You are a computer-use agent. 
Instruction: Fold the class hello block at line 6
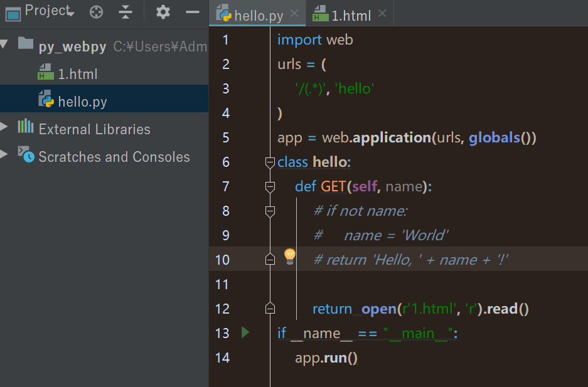click(270, 162)
